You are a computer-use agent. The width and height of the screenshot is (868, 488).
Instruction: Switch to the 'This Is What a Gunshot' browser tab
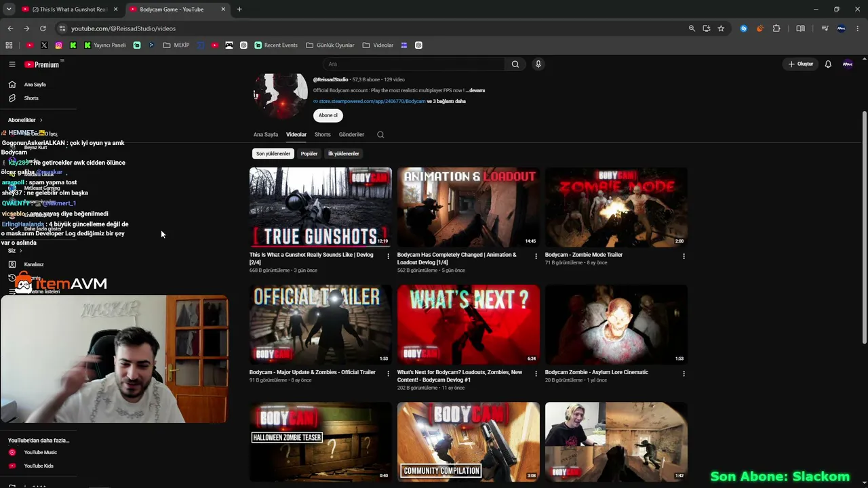70,9
